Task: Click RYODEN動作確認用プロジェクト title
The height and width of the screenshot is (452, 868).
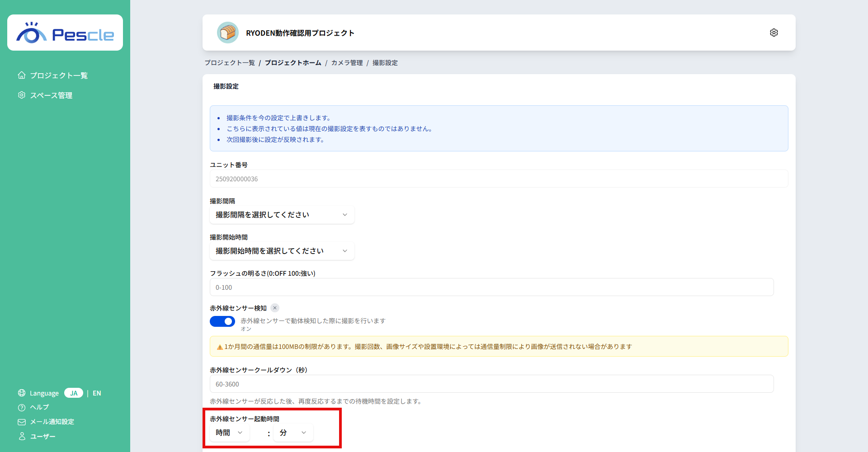Action: tap(300, 33)
